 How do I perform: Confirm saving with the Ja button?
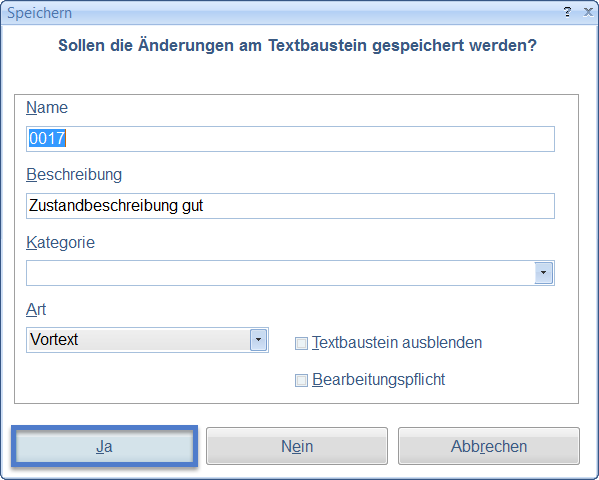click(x=104, y=446)
